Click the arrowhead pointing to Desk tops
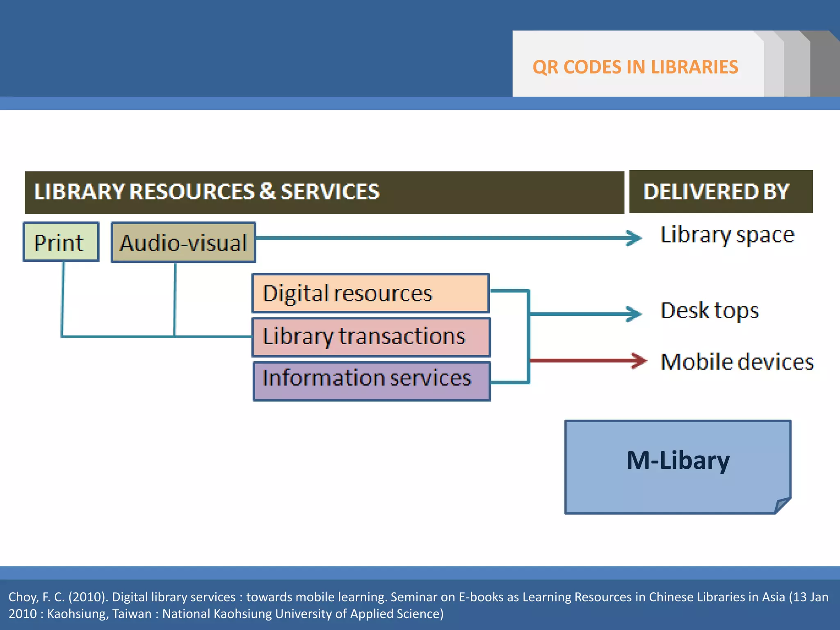840x630 pixels. click(x=634, y=314)
